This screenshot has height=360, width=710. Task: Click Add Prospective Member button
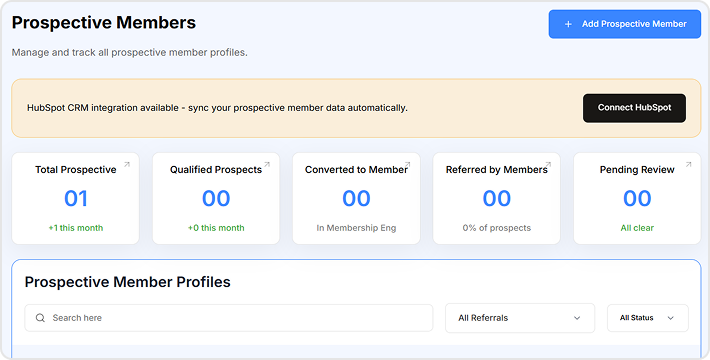(x=625, y=24)
